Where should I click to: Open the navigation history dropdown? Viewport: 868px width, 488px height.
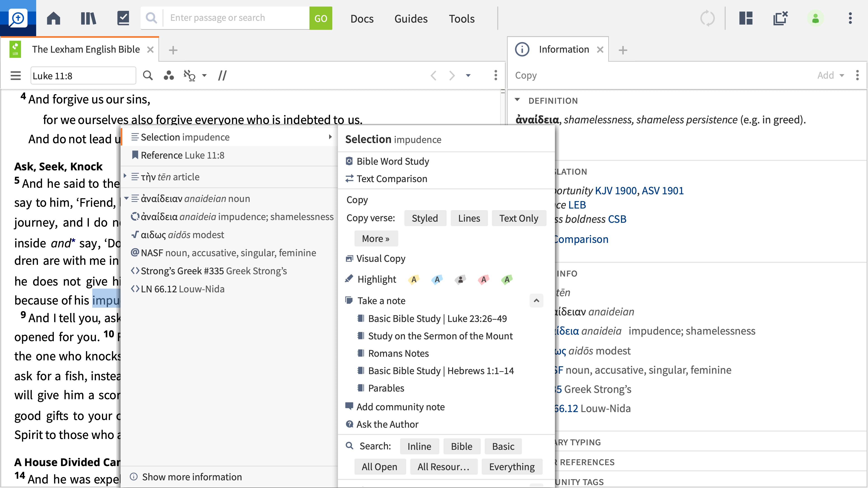[x=468, y=75]
